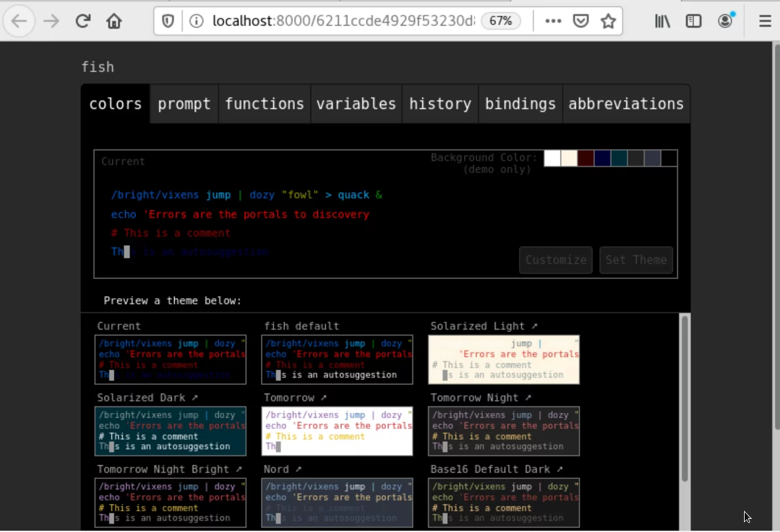
Task: Open the abbreviations tab
Action: 626,104
